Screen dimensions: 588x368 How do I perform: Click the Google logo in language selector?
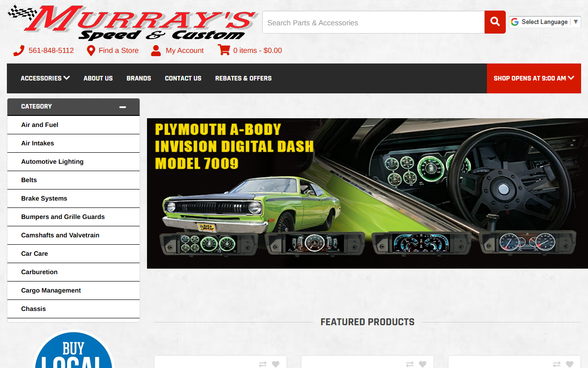pos(514,22)
